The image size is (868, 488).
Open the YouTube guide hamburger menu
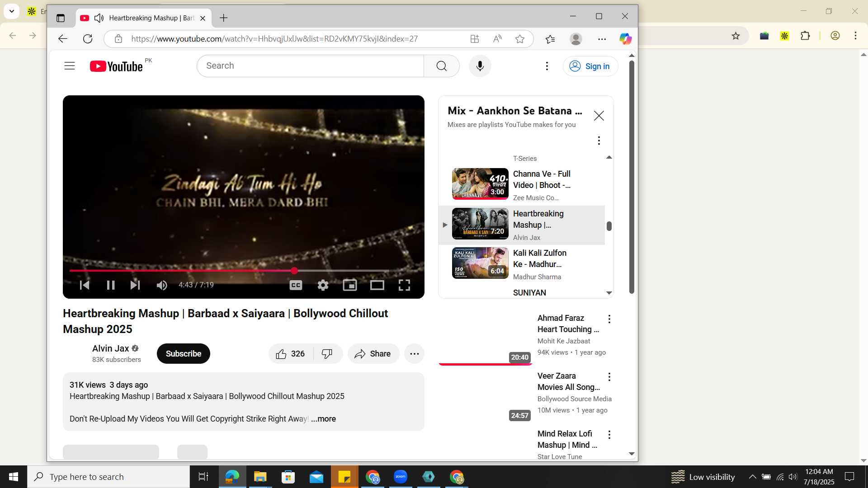(70, 66)
